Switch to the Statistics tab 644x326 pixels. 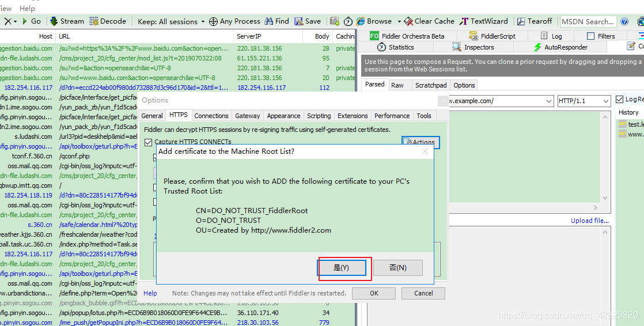(396, 47)
